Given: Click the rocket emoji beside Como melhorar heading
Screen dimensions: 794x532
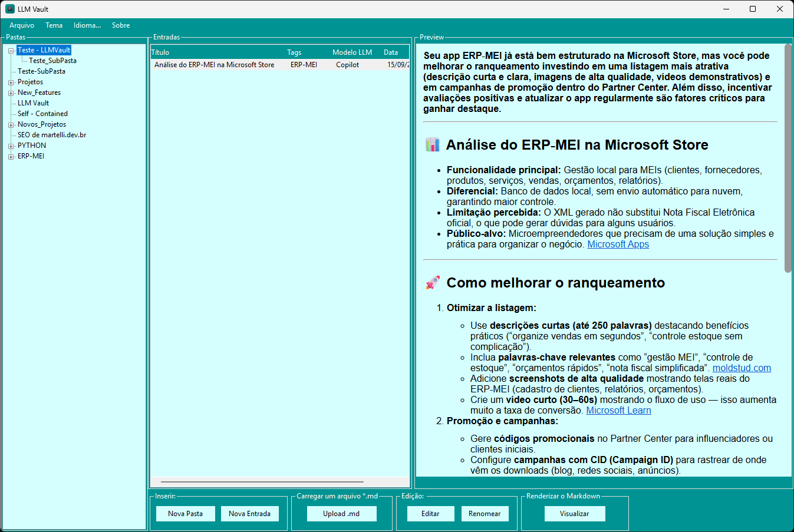Looking at the screenshot, I should click(x=433, y=283).
